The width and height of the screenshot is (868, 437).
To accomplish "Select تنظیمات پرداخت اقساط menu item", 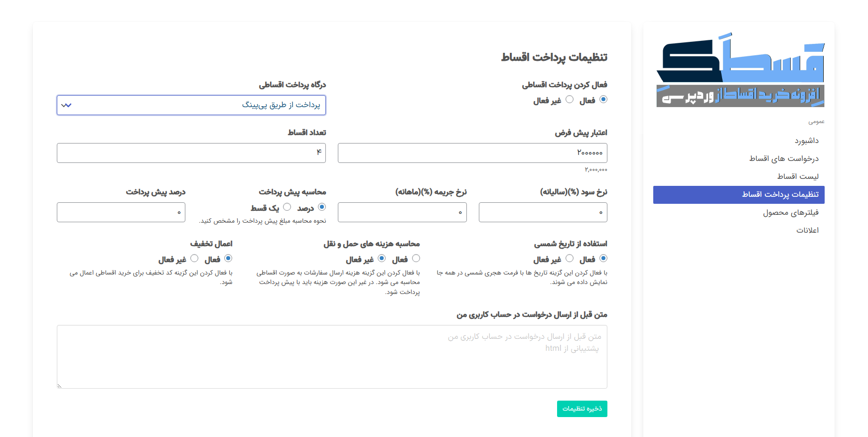I will (x=780, y=194).
